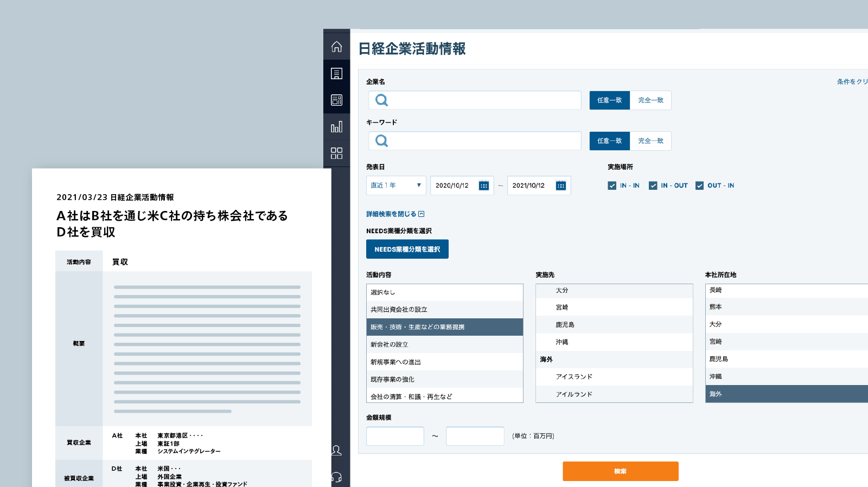
Task: Select 販売・技術・生産などの業務提携 option
Action: 444,327
